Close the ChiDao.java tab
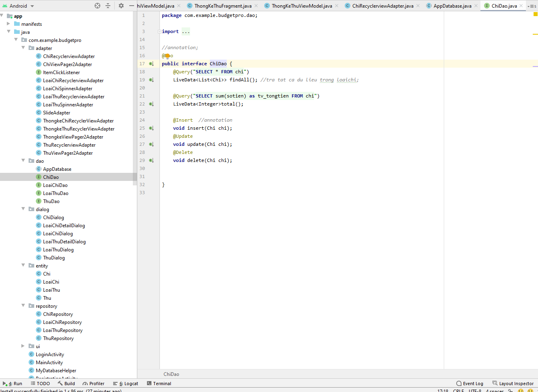The height and width of the screenshot is (392, 538). (x=521, y=6)
